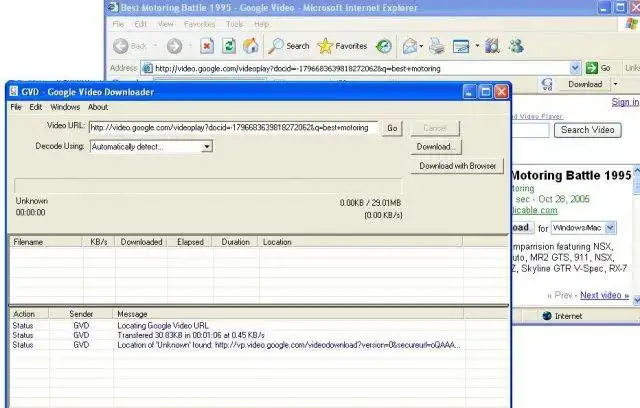The image size is (640, 408).
Task: Click the Refresh icon in Internet Explorer
Action: tap(229, 46)
